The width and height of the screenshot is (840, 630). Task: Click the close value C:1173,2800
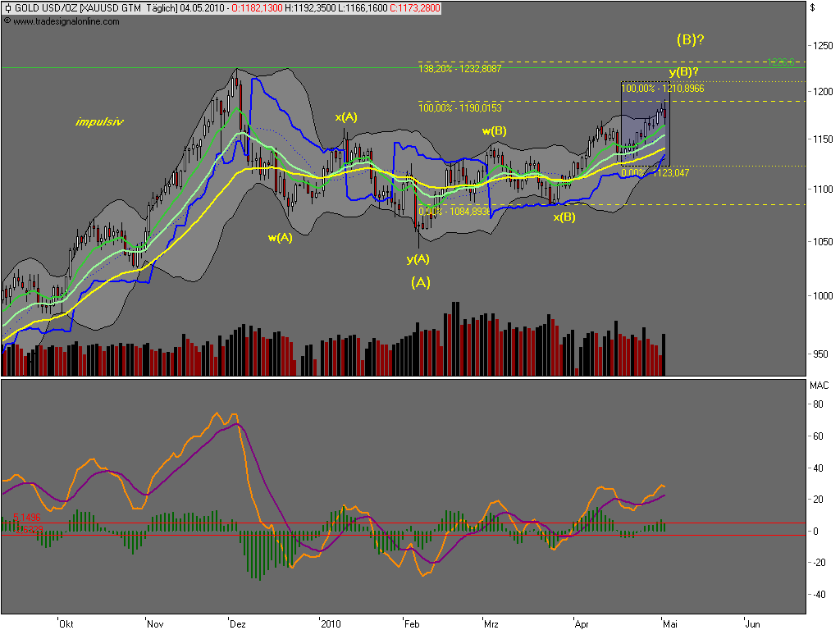pos(414,8)
